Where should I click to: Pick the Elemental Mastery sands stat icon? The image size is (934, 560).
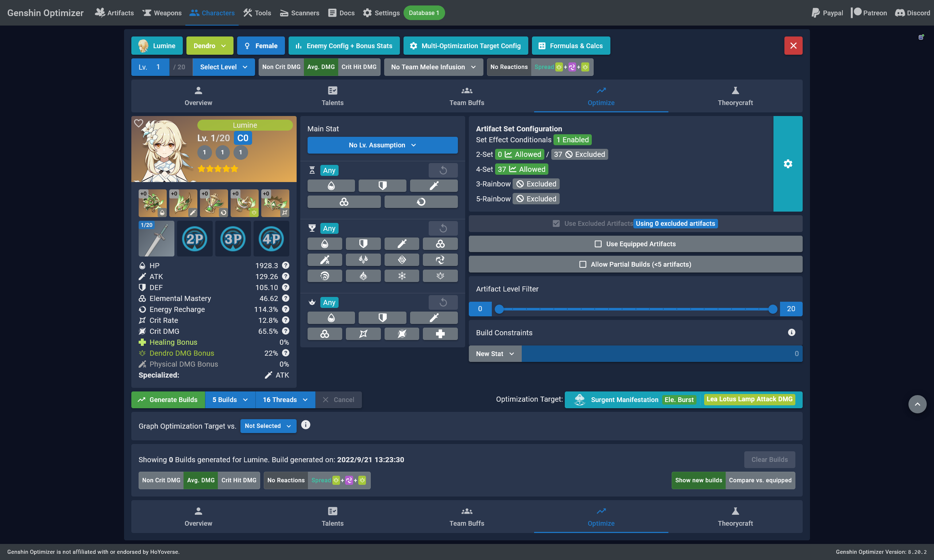pyautogui.click(x=344, y=201)
